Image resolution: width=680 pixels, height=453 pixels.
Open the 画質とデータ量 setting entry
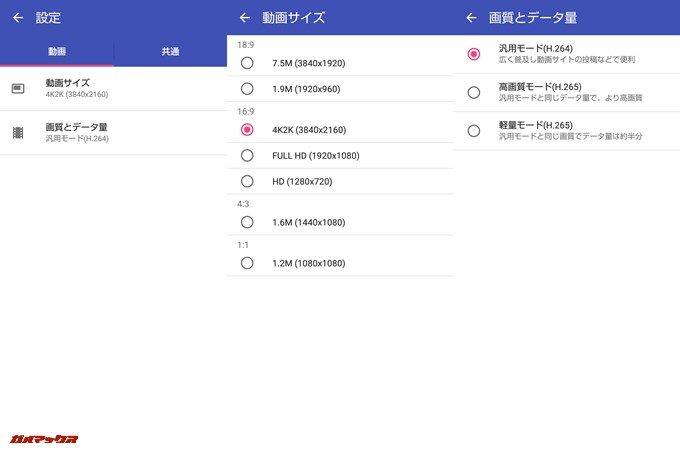113,132
